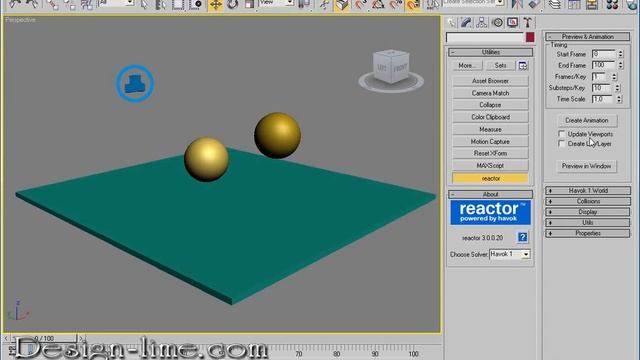Click Start Frame spinner arrows

(620, 54)
